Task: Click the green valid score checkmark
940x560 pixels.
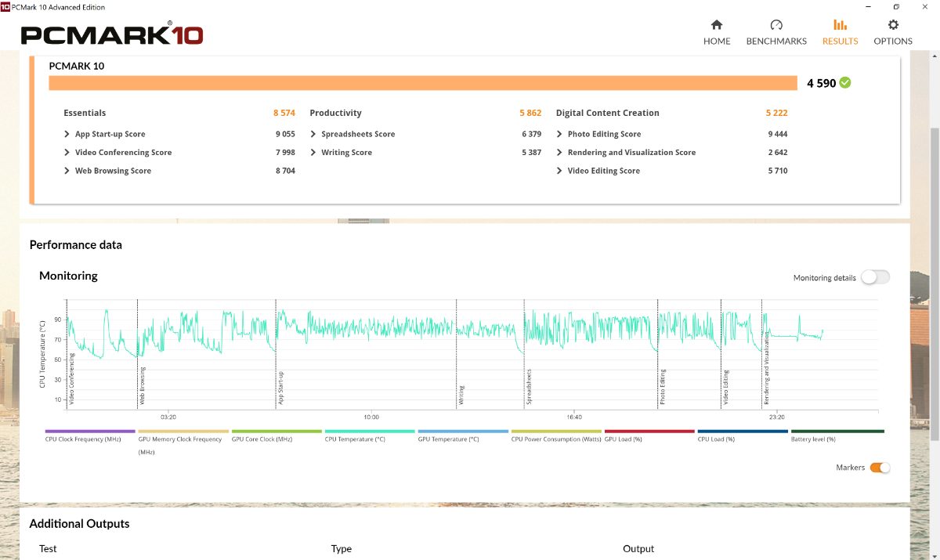Action: click(x=845, y=83)
